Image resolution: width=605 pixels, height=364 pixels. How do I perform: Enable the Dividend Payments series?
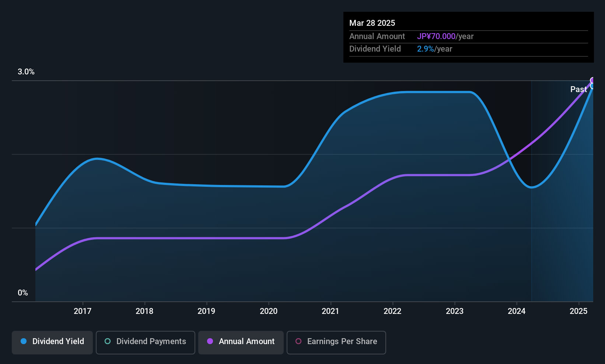click(145, 342)
